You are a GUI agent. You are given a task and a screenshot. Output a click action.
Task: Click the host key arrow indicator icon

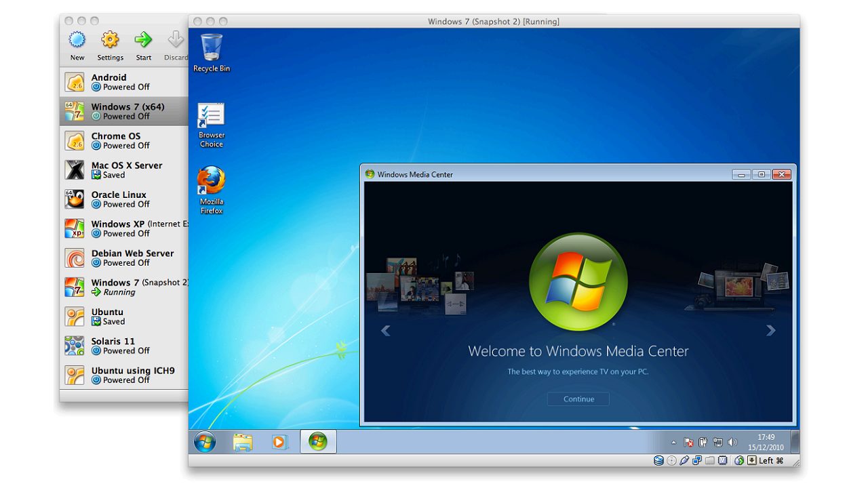coord(752,460)
